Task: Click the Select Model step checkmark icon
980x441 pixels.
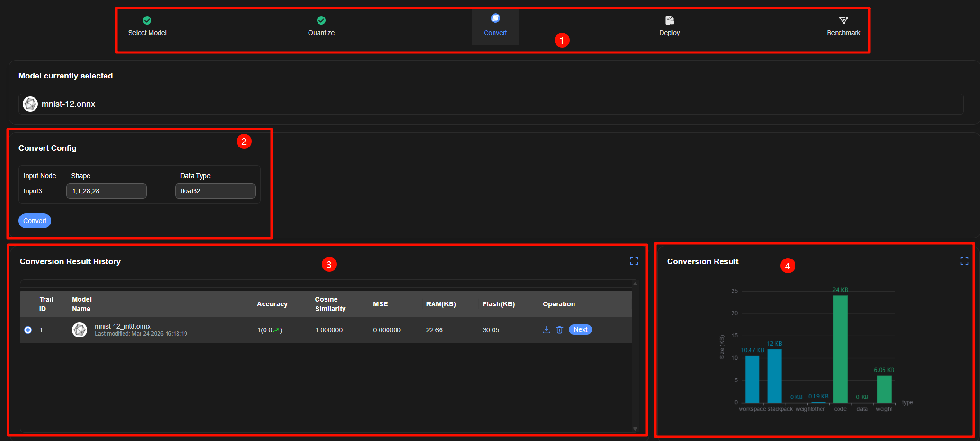Action: pos(147,20)
